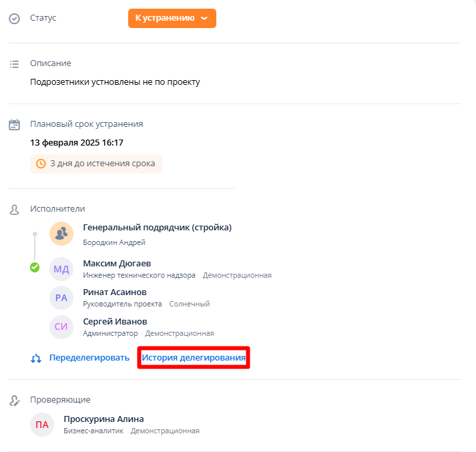
Task: Click the clock icon in deadline badge
Action: point(41,163)
